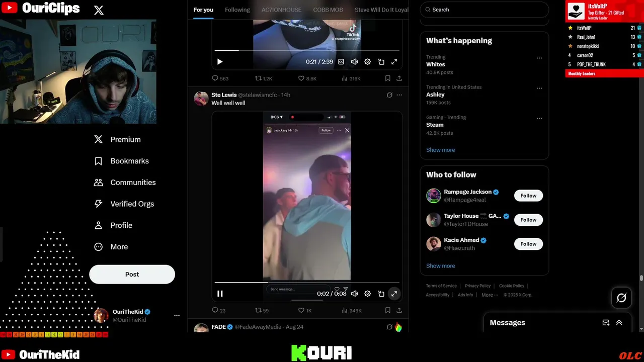The image size is (644, 362).
Task: Open picture-in-picture on Ste Lewis video
Action: (381, 294)
